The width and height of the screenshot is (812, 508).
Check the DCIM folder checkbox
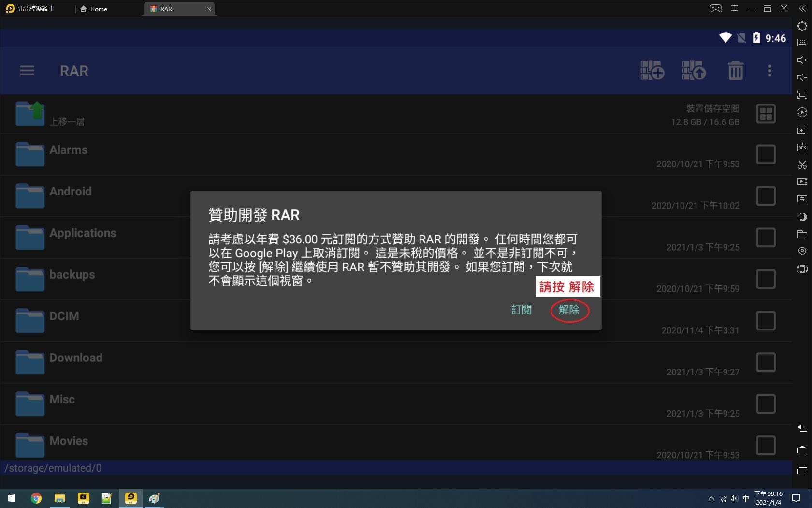pyautogui.click(x=766, y=321)
